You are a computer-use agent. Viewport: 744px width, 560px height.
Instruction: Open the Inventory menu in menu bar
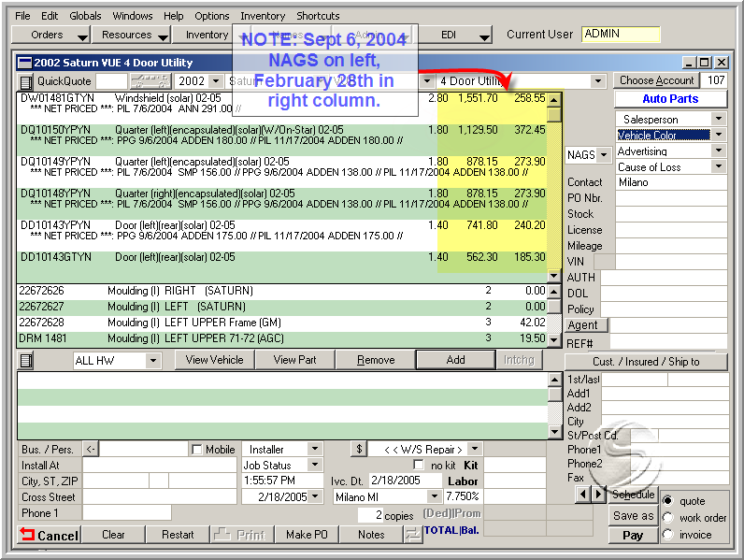coord(263,16)
